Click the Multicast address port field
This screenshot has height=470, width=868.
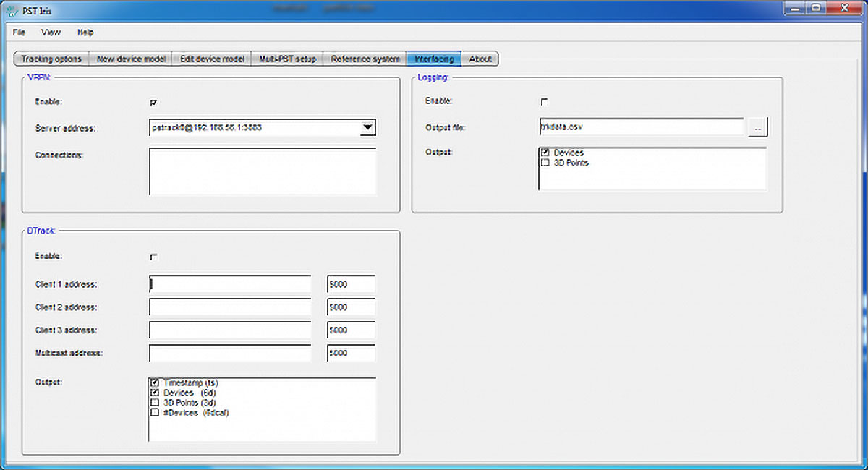[x=351, y=353]
